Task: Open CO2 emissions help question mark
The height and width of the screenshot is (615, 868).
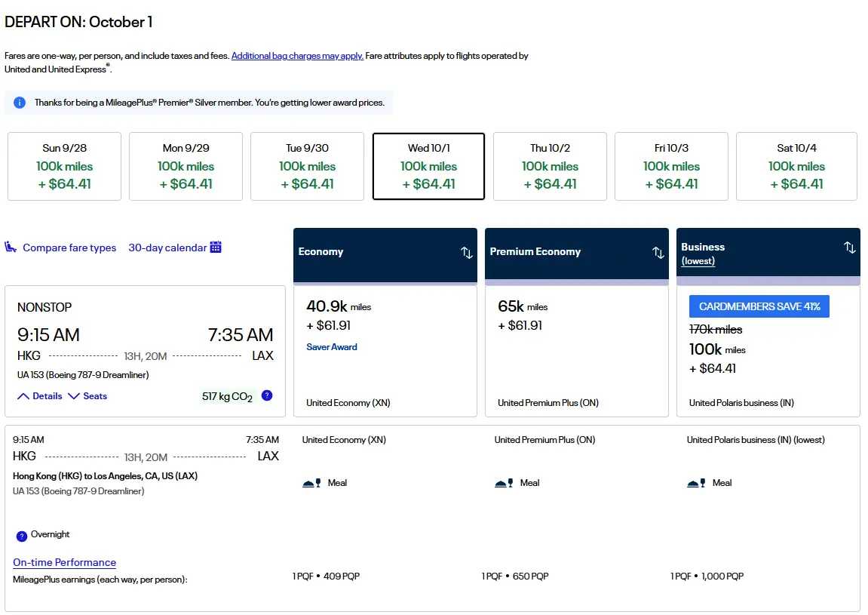Action: tap(267, 395)
